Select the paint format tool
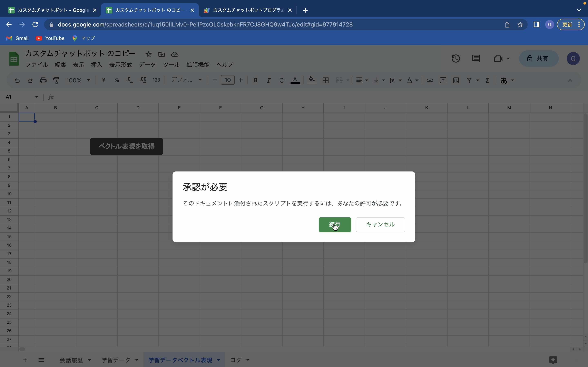This screenshot has height=367, width=588. (x=56, y=80)
